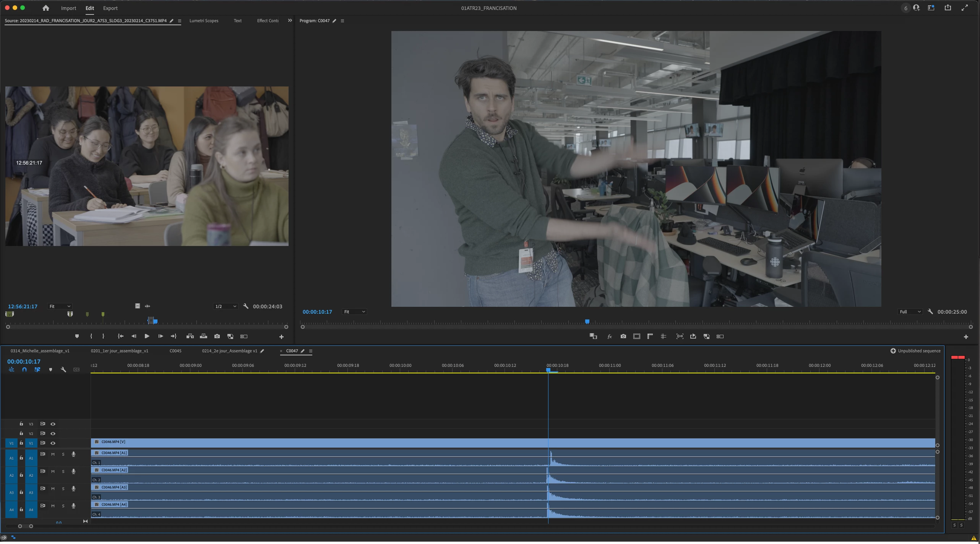Open timeline display settings wrench
The width and height of the screenshot is (980, 544).
(63, 370)
